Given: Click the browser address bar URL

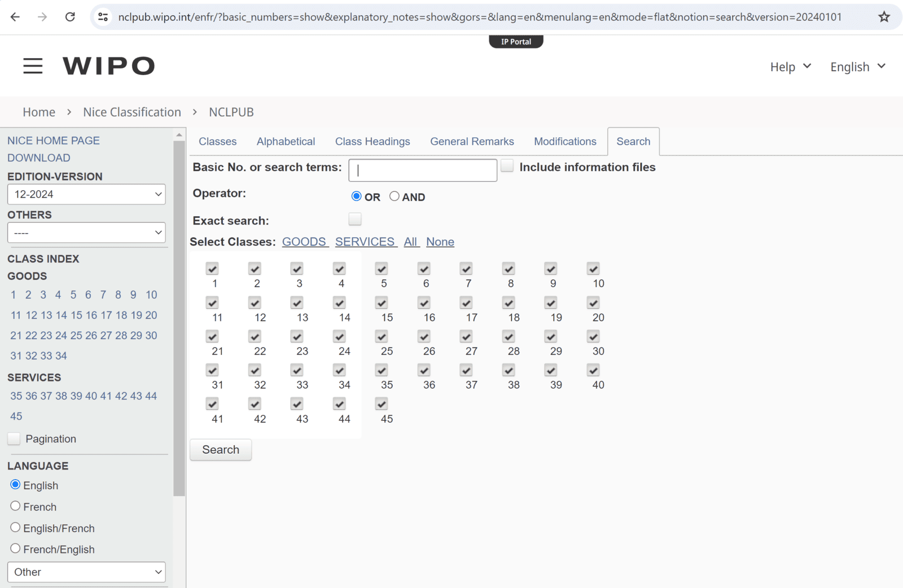Looking at the screenshot, I should 480,17.
